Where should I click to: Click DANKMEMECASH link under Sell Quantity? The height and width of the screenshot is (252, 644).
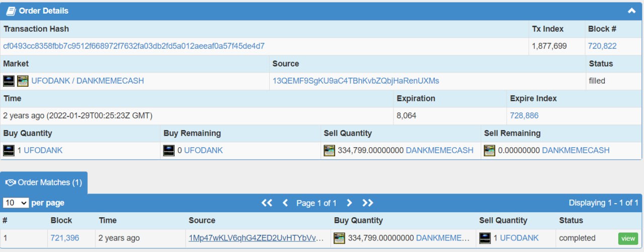point(440,150)
